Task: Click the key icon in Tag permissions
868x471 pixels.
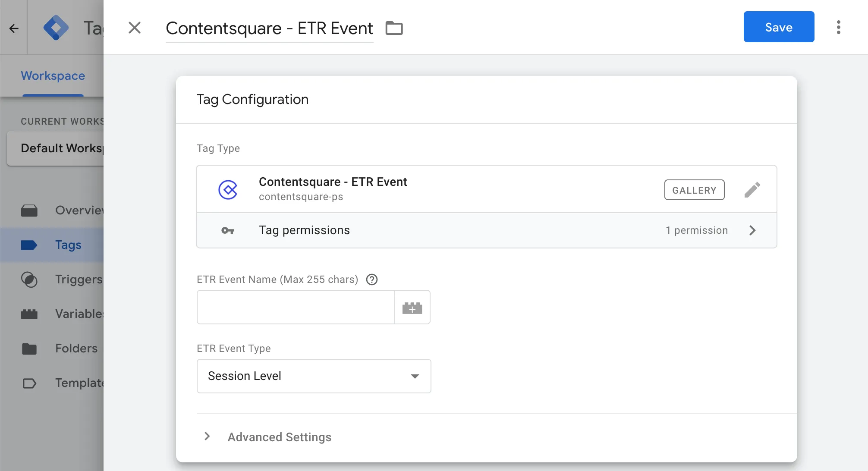Action: pos(227,230)
